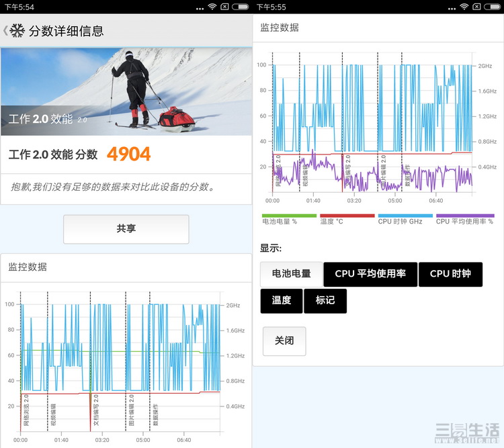Tap the 视频编辑 marker on left chart
504x448 pixels.
pyautogui.click(x=53, y=415)
